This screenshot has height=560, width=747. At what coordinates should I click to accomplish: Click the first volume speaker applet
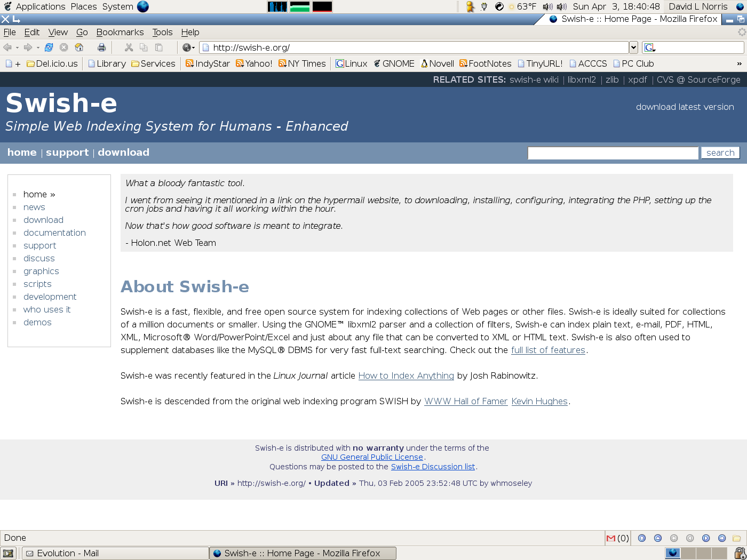pos(547,6)
